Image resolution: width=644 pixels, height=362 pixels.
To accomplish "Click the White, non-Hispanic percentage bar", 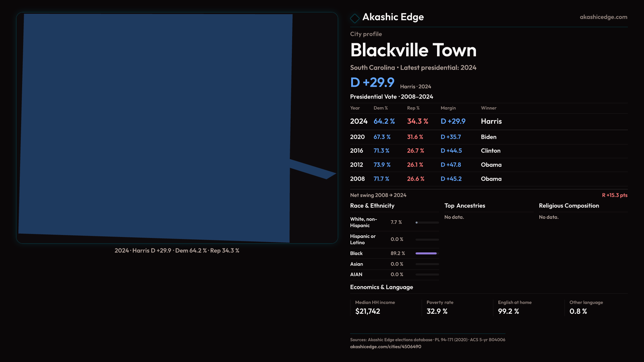I will point(427,223).
